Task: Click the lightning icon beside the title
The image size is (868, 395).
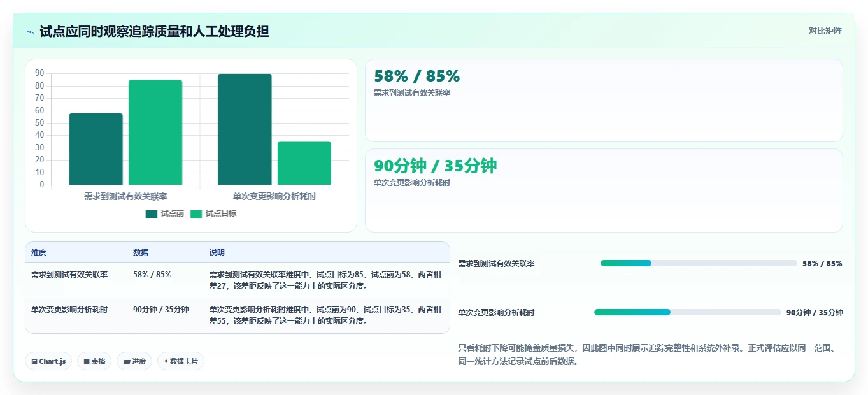Action: tap(30, 31)
